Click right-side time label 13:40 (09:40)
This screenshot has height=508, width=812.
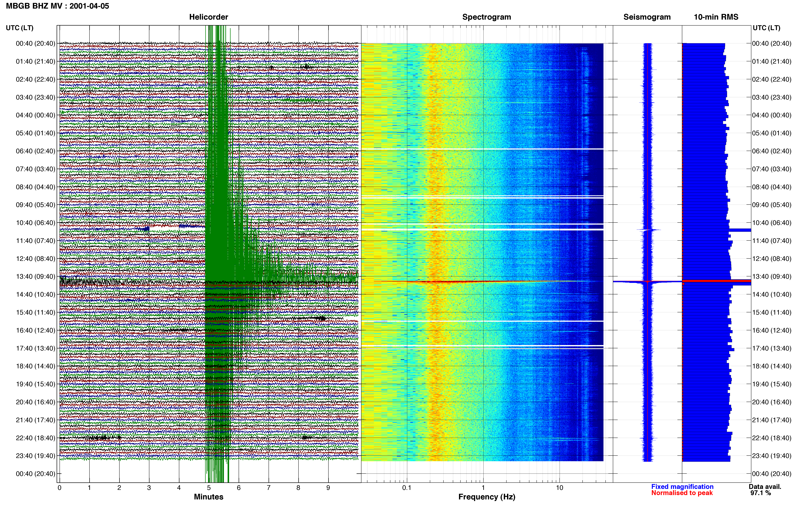tap(772, 277)
